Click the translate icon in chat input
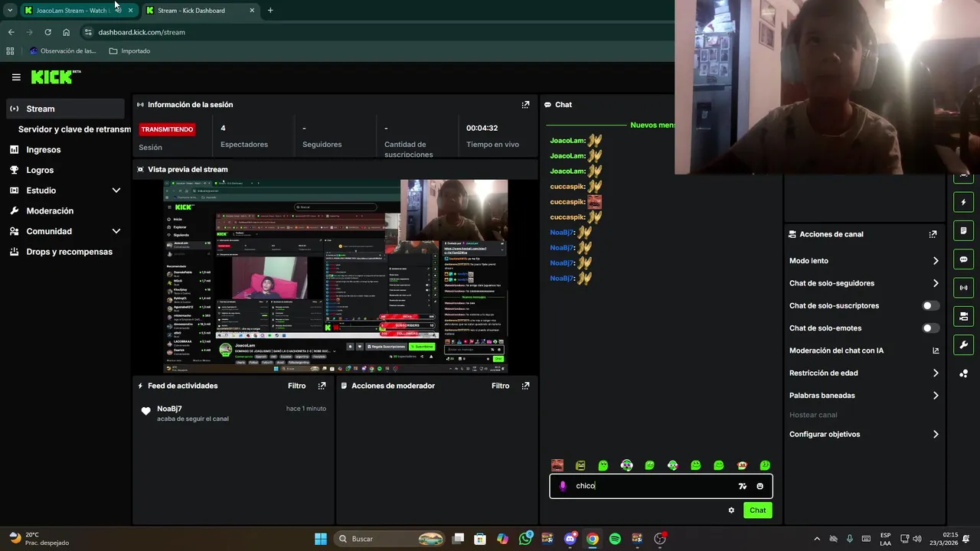980x551 pixels. click(x=742, y=486)
